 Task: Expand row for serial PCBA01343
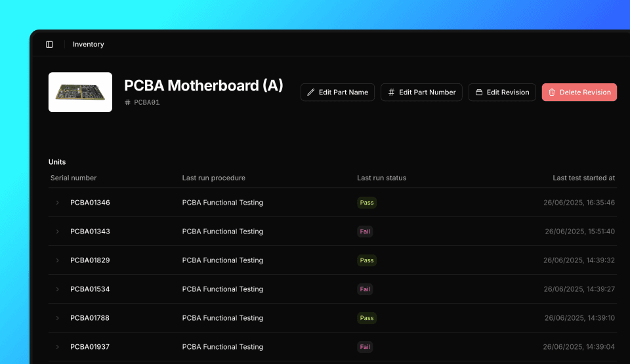pos(58,232)
